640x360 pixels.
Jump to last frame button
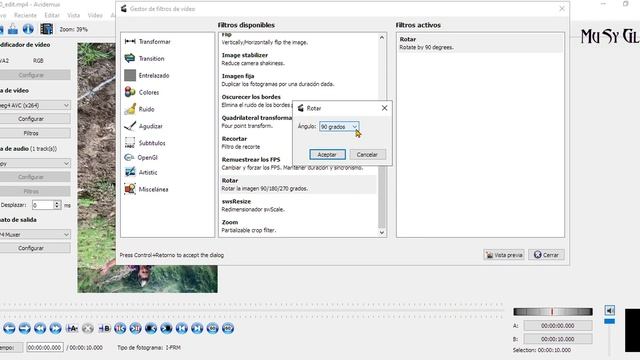[197, 328]
